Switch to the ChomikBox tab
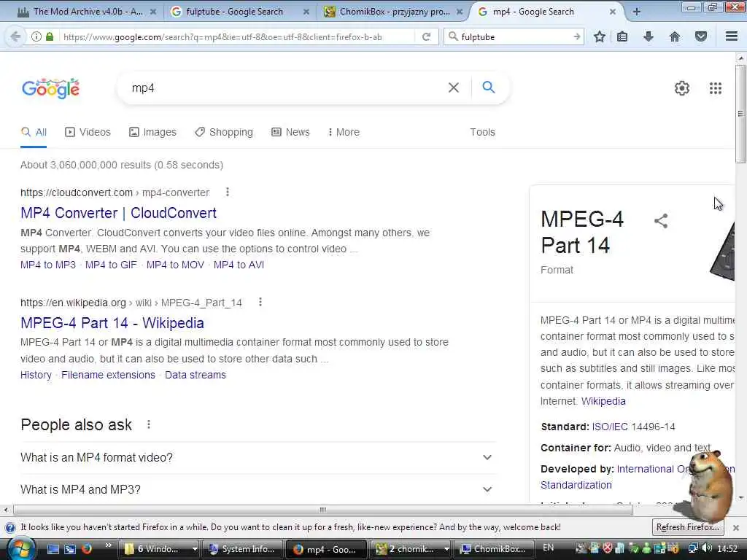The height and width of the screenshot is (560, 747). (392, 12)
